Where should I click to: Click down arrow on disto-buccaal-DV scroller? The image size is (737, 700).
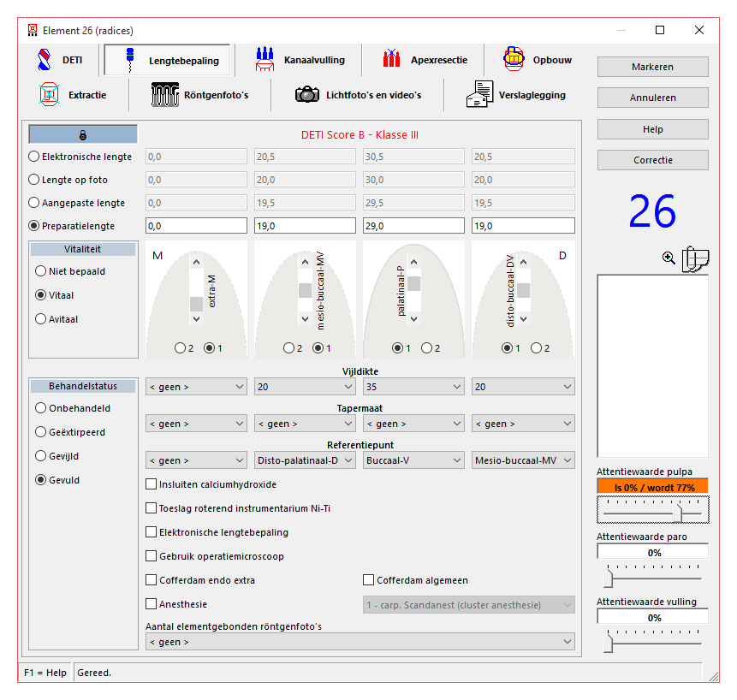523,318
